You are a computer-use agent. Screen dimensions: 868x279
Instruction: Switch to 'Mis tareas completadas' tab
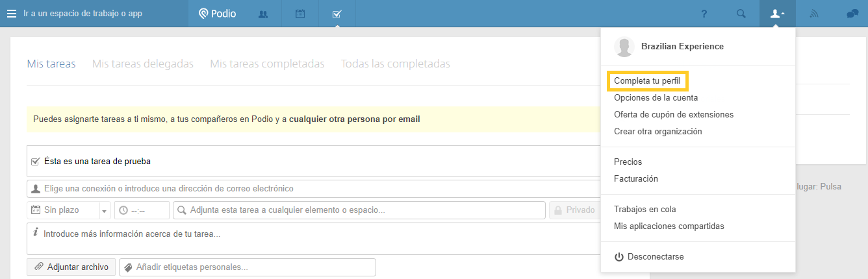[267, 64]
